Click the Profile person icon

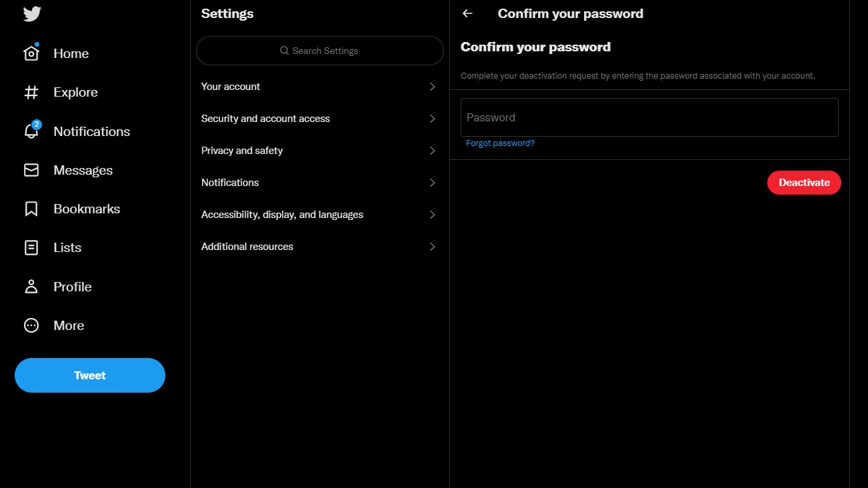coord(31,287)
